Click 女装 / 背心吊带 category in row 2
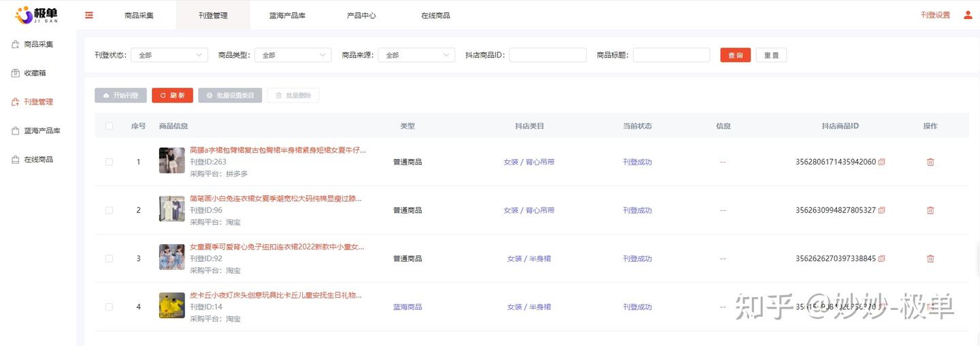This screenshot has height=346, width=980. (x=529, y=210)
